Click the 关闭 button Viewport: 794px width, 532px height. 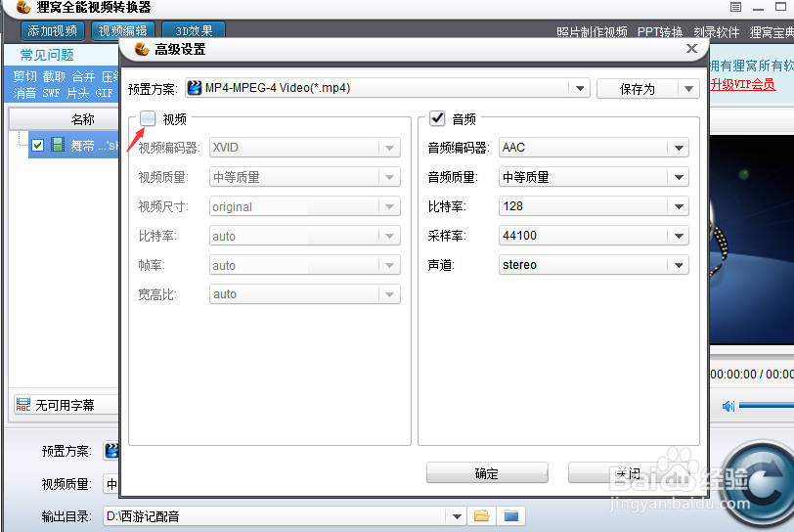coord(629,472)
